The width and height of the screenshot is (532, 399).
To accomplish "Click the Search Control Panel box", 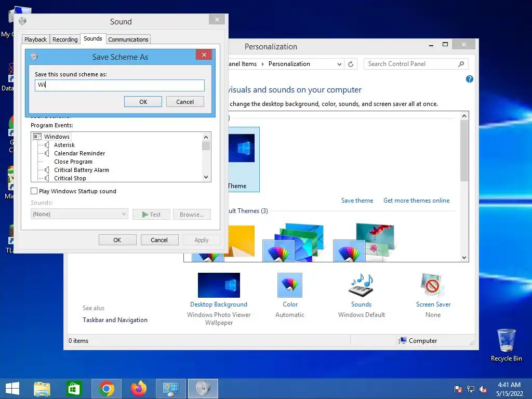I will 416,64.
